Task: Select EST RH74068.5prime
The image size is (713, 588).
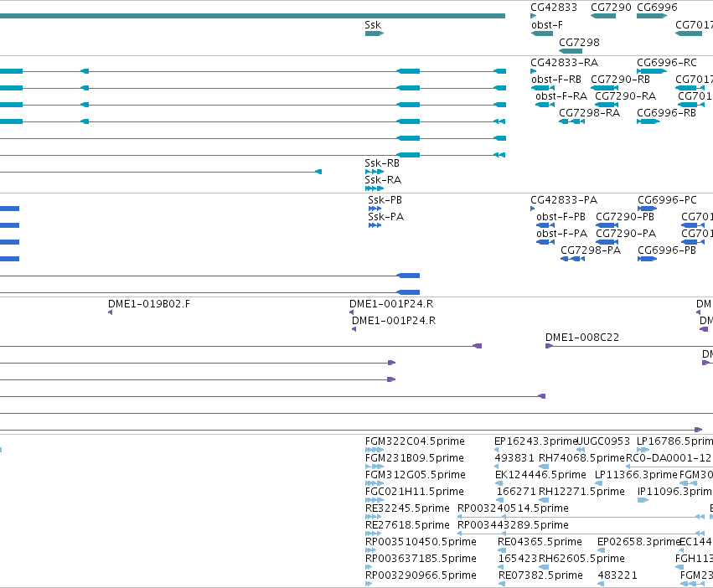Action: click(581, 458)
